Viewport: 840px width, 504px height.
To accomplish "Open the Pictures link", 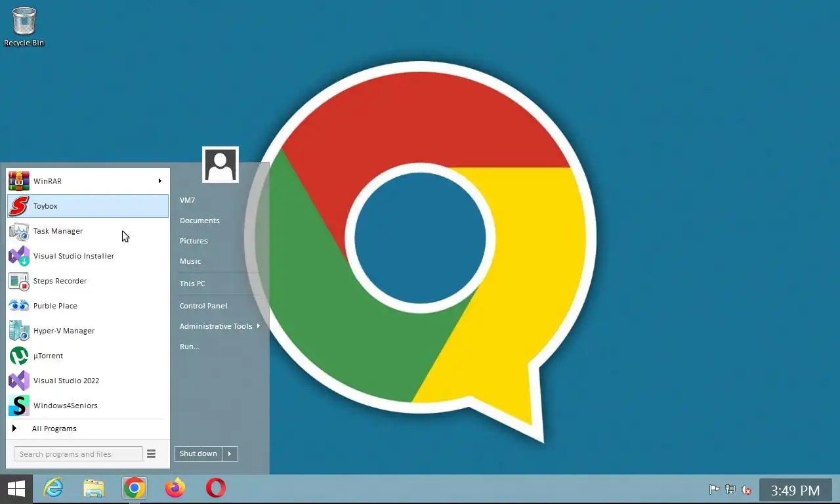I will coord(194,241).
